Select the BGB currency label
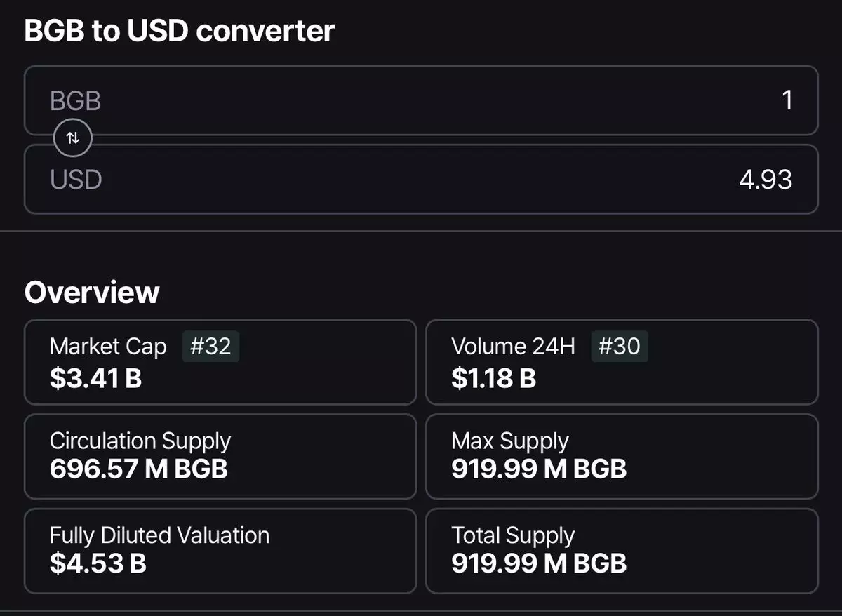The image size is (842, 616). pyautogui.click(x=76, y=101)
